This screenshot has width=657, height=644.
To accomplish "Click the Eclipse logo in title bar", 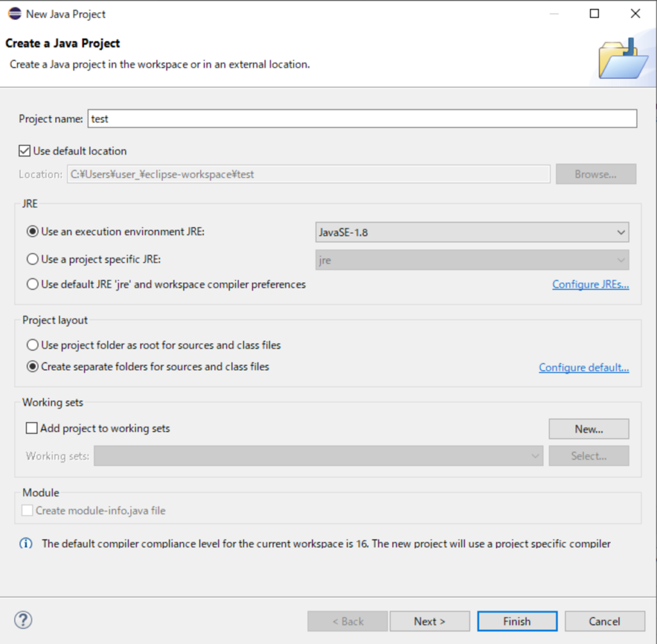I will (14, 14).
